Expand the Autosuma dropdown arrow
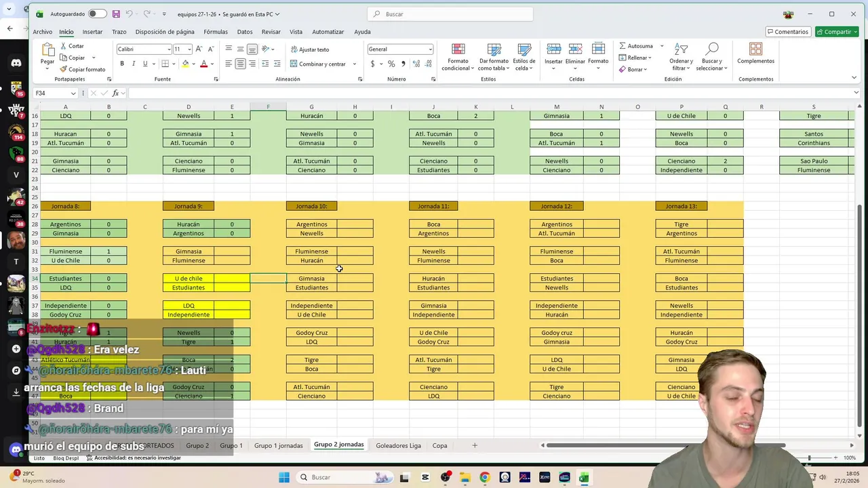The width and height of the screenshot is (868, 488). pos(661,46)
